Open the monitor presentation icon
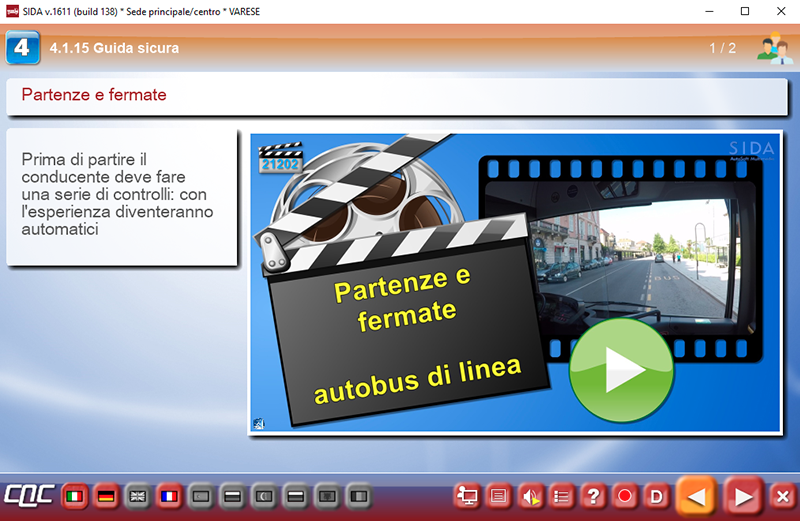 pos(467,495)
